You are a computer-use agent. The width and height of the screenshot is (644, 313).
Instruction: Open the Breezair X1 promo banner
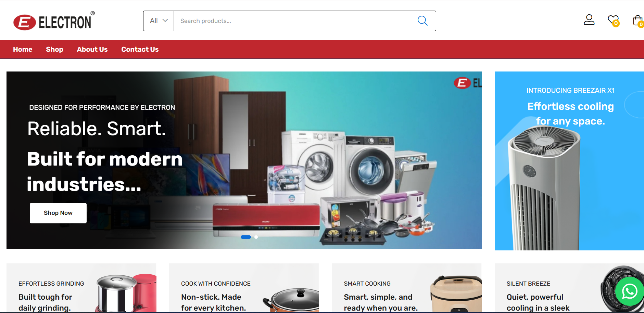pyautogui.click(x=569, y=161)
